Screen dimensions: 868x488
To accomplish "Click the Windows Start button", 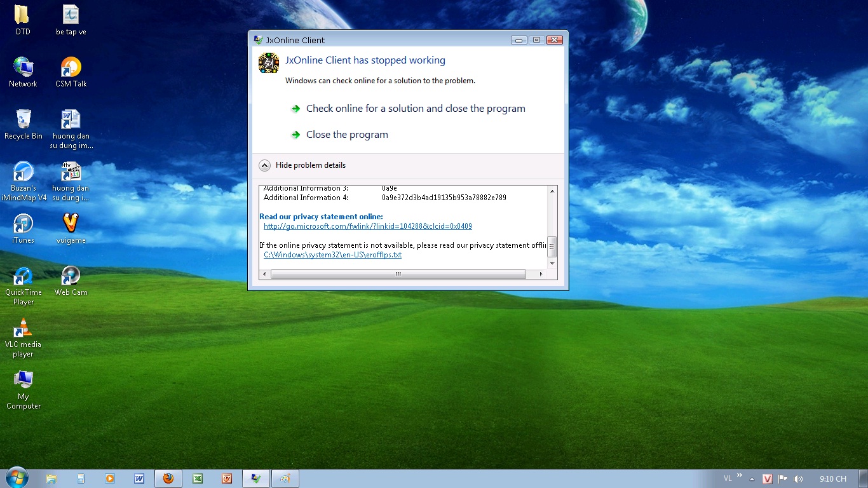I will coord(17,478).
